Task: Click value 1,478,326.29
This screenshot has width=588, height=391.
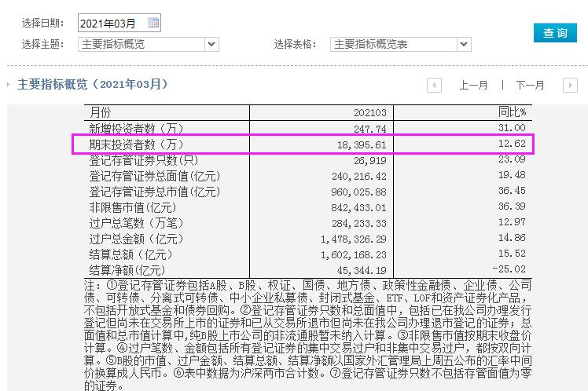Action: point(354,239)
